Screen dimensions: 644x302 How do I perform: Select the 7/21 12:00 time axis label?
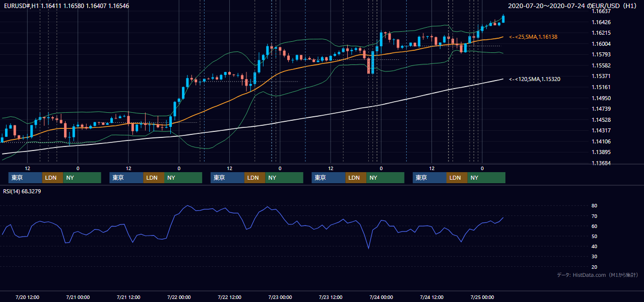click(128, 297)
